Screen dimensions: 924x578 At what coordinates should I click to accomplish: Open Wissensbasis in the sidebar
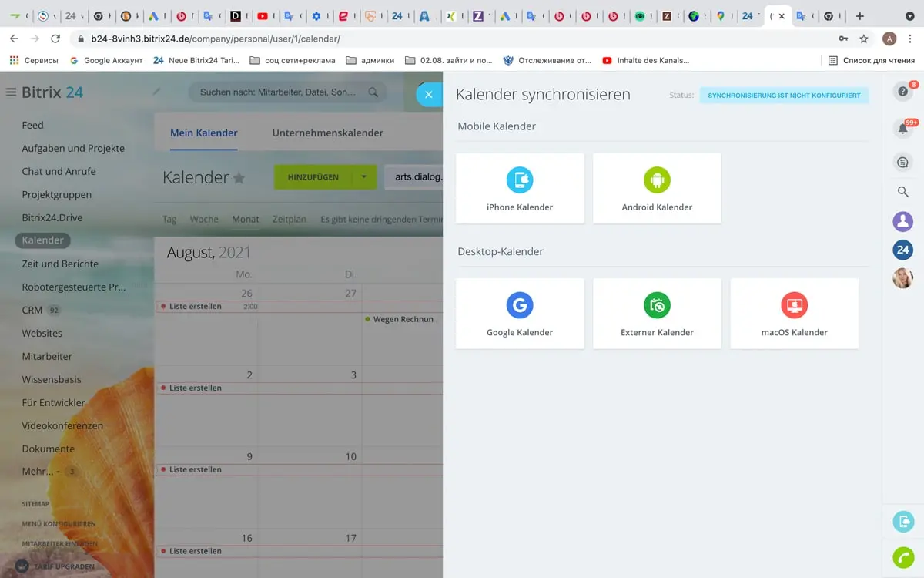[x=52, y=379]
